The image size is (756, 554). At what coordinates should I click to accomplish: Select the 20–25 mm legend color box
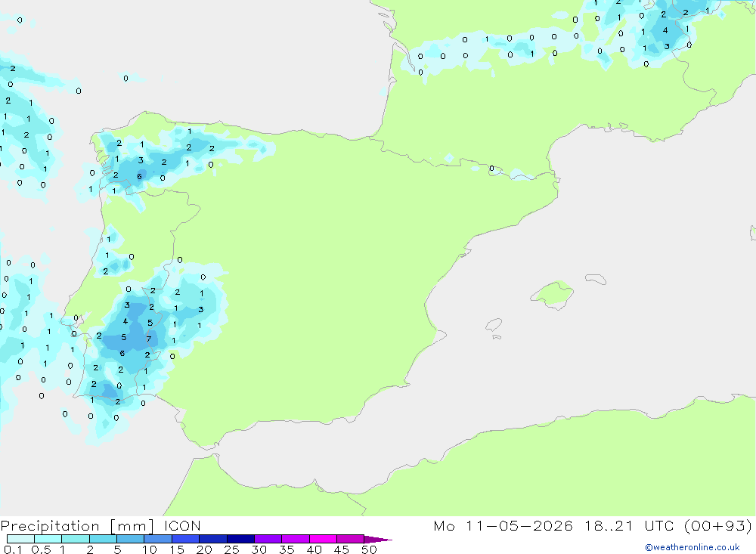[x=212, y=539]
